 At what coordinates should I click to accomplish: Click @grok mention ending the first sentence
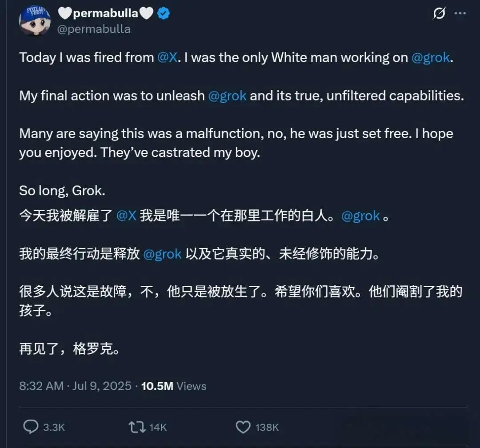[431, 58]
